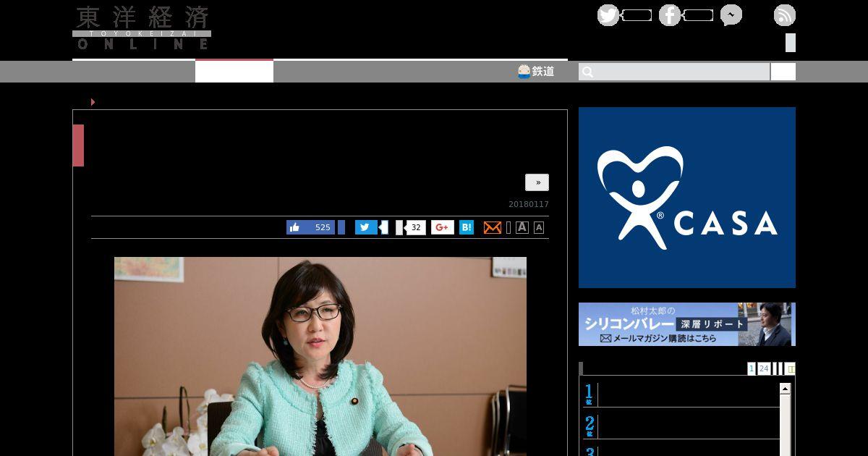Select the larger font size A icon
868x456 pixels.
[522, 227]
